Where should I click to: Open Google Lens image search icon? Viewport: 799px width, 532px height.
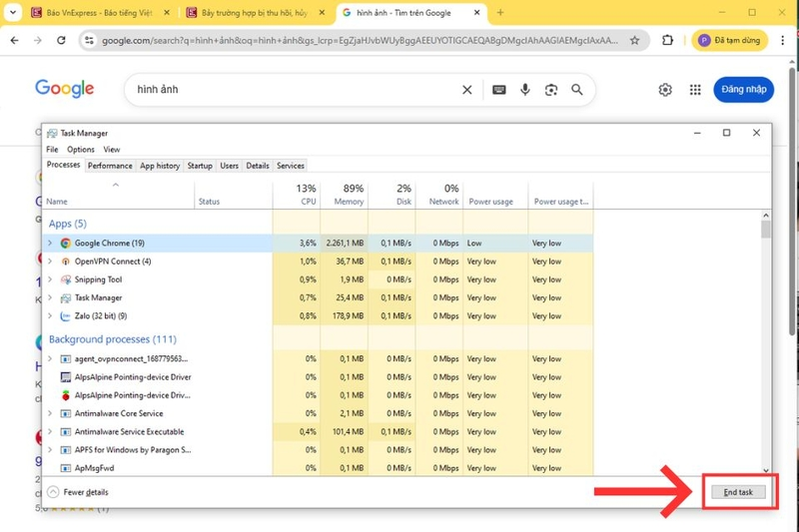click(x=551, y=90)
